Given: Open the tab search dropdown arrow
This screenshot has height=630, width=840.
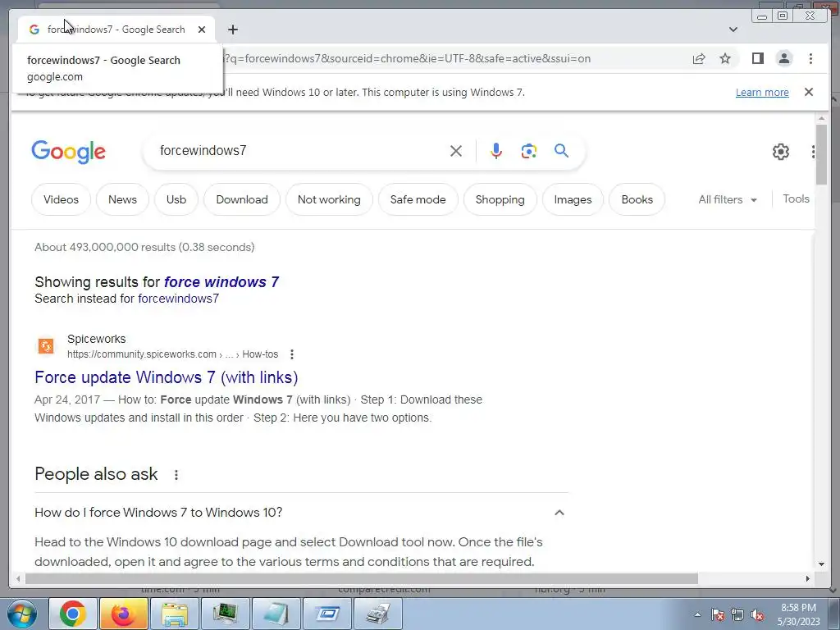Looking at the screenshot, I should pyautogui.click(x=733, y=30).
